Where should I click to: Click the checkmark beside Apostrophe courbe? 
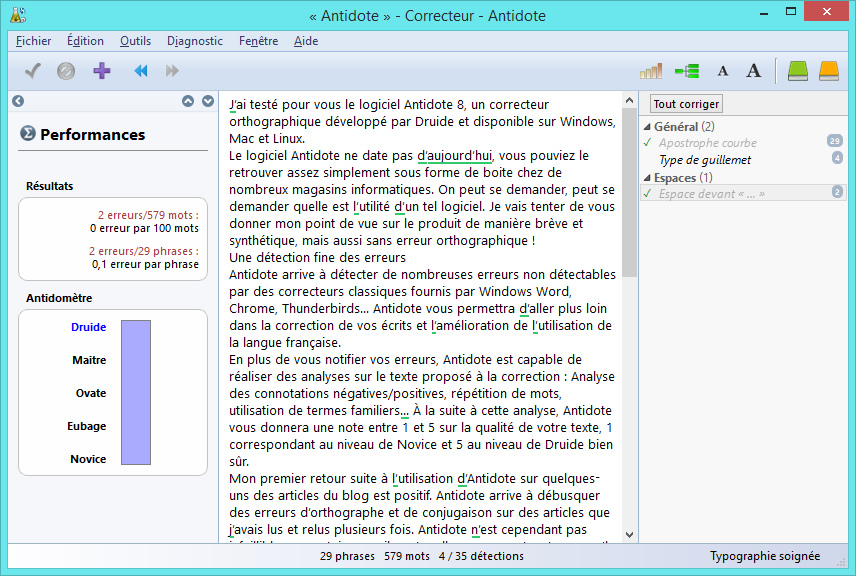click(x=647, y=142)
